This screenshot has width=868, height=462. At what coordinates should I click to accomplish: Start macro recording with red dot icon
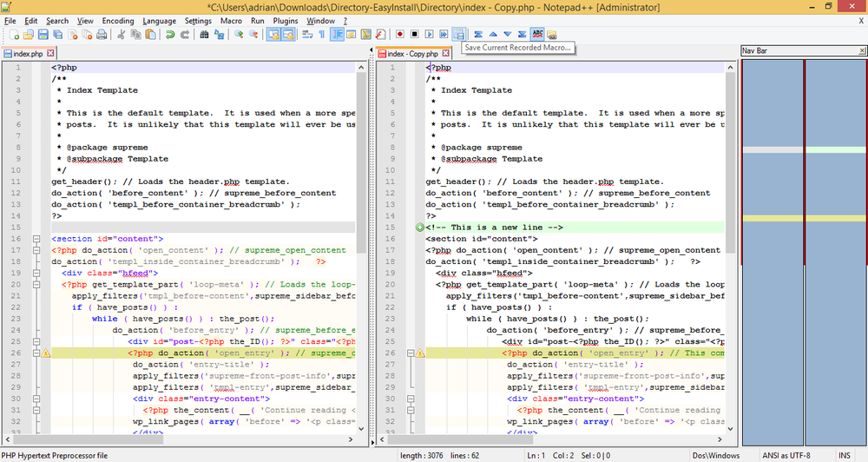[399, 35]
